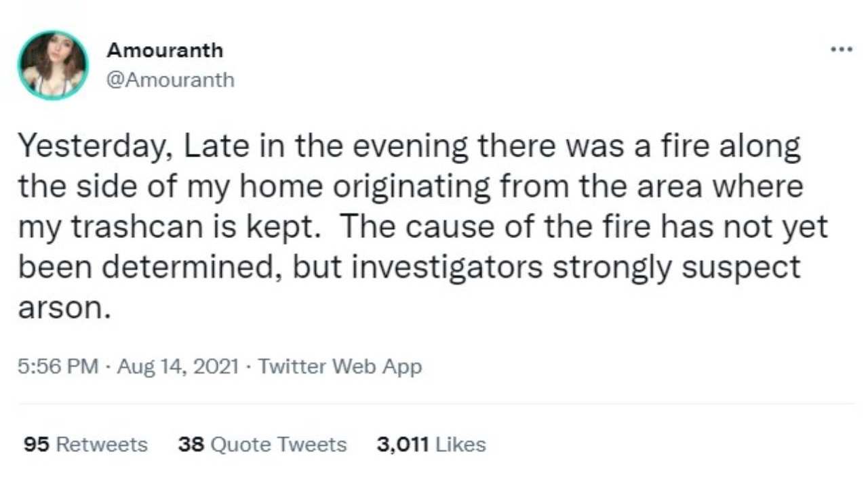Viewport: 868px width, 488px height.
Task: Open the 38 Quote Tweets list
Action: pos(262,445)
